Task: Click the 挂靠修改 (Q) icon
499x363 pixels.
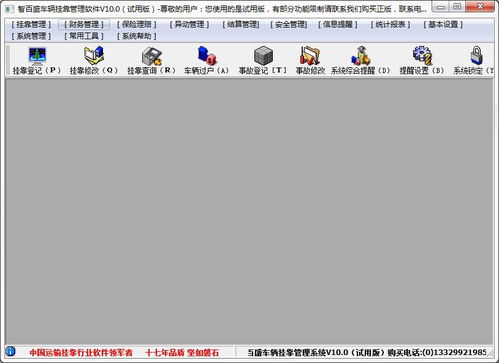Action: point(94,55)
